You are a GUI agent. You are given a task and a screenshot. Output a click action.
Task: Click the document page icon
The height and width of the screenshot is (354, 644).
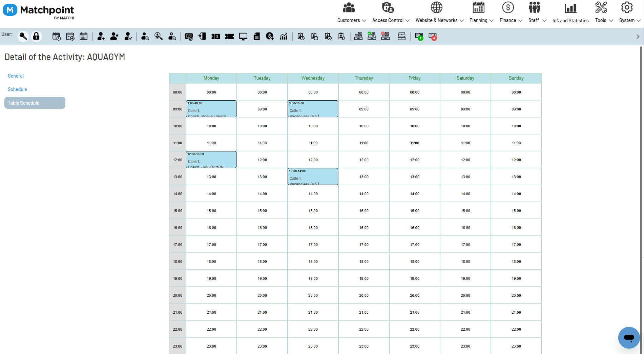[x=256, y=36]
